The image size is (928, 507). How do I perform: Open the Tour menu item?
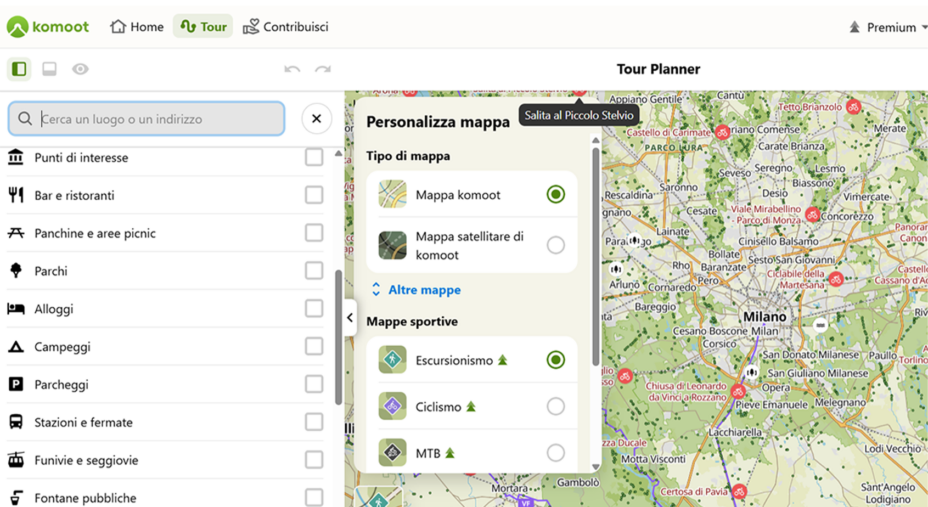[203, 27]
